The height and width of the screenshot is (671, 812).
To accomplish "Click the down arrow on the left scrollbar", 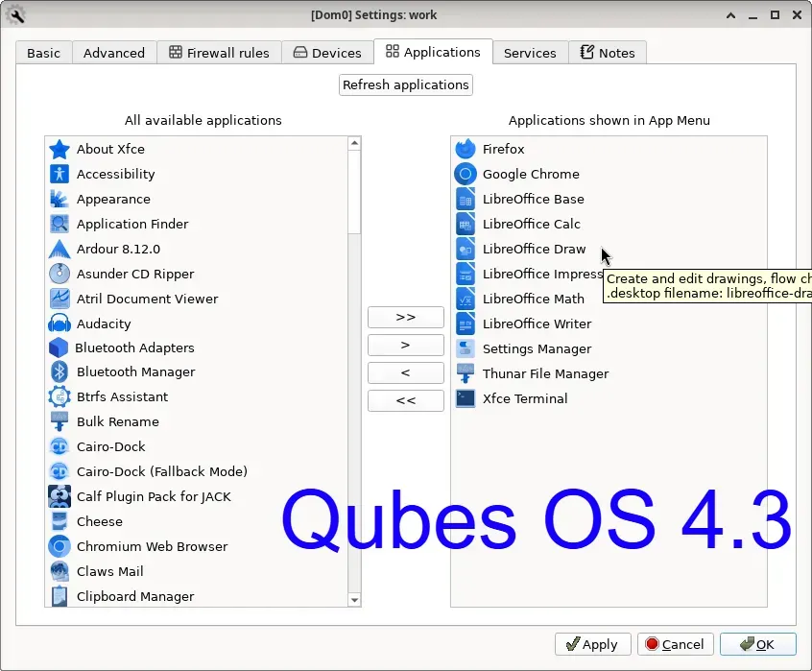I will (355, 599).
